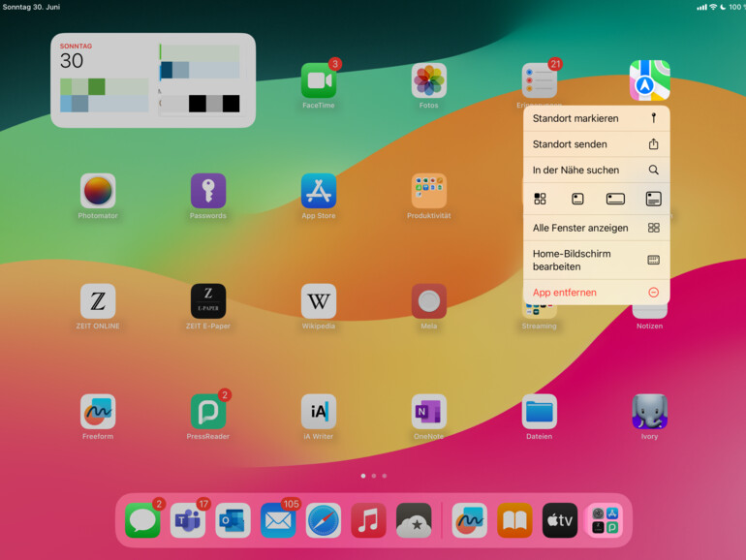Open the Erinnerungen app with badge 21
The width and height of the screenshot is (746, 560).
(539, 80)
